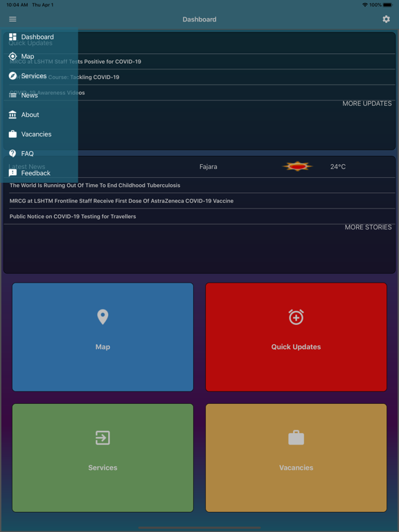Click the 10:04 AM clock in status bar
Viewport: 399px width, 532px height.
[x=17, y=5]
